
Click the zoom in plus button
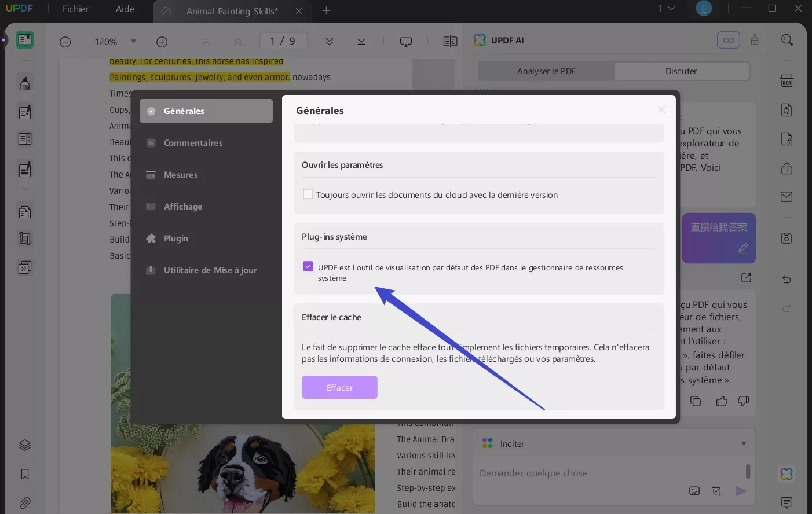point(162,42)
